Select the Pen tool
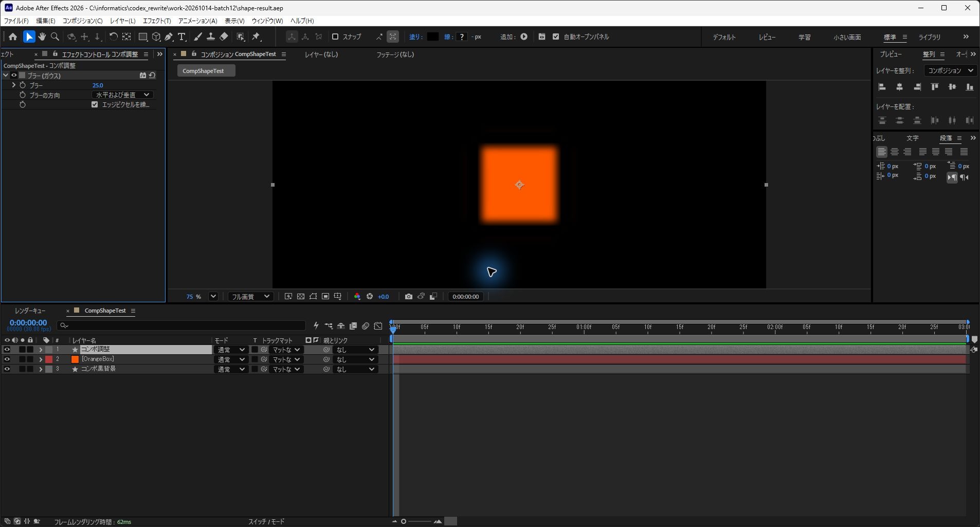This screenshot has height=527, width=980. pos(169,37)
